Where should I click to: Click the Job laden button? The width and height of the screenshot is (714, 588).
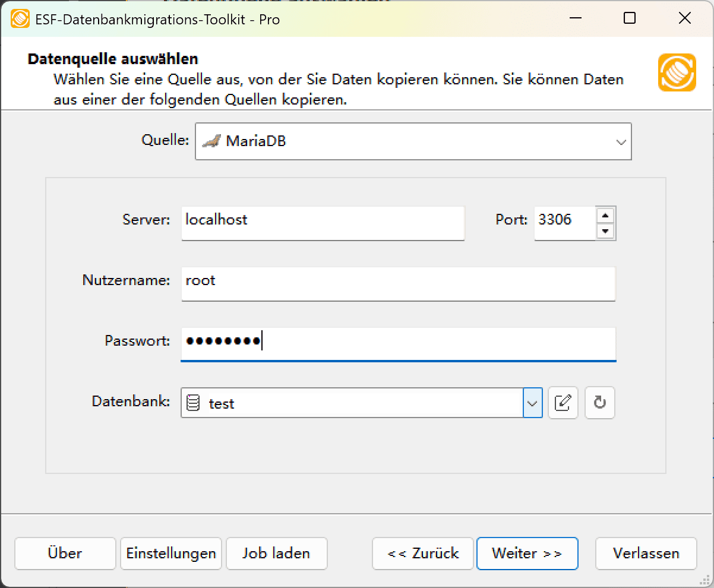(276, 553)
